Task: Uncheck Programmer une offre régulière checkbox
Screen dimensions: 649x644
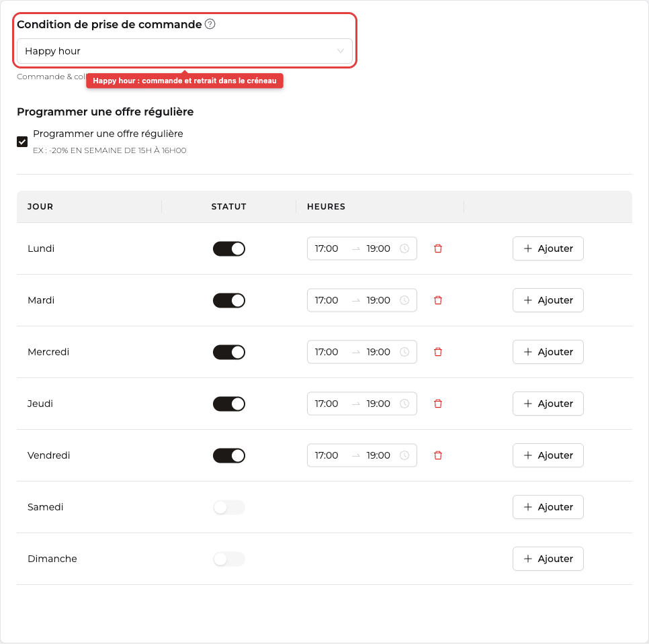Action: tap(22, 142)
